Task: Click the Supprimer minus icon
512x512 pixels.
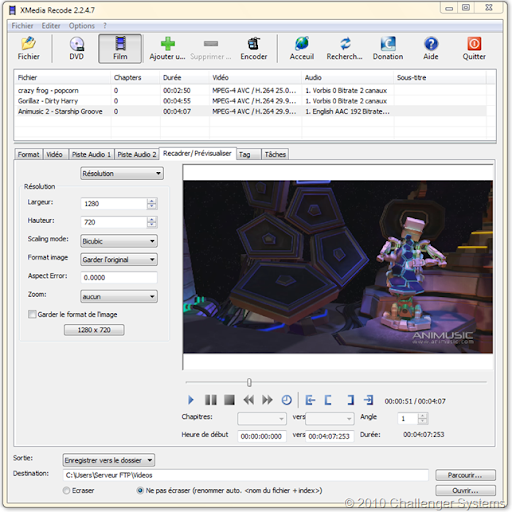Action: [211, 43]
